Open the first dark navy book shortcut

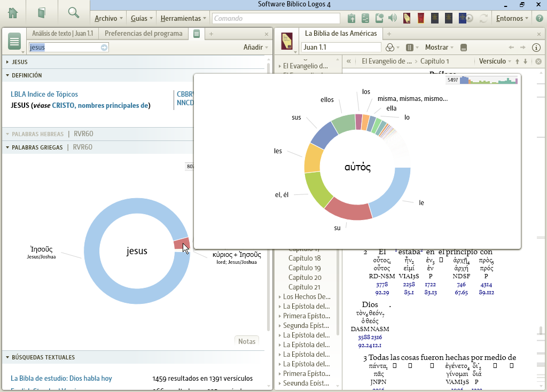[x=435, y=18]
